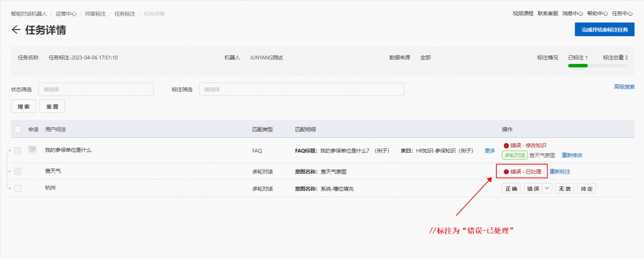Click the red error icon next to 错误 - 已处理

(506, 172)
